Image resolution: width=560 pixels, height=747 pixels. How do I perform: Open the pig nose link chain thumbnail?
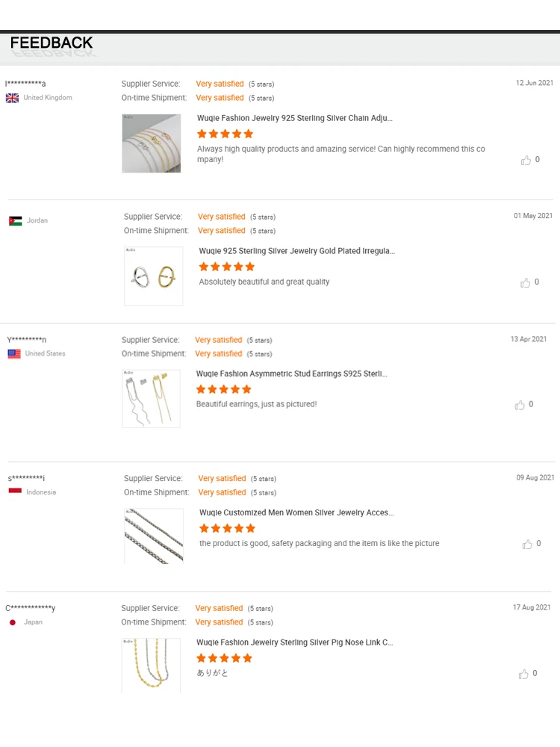point(152,665)
